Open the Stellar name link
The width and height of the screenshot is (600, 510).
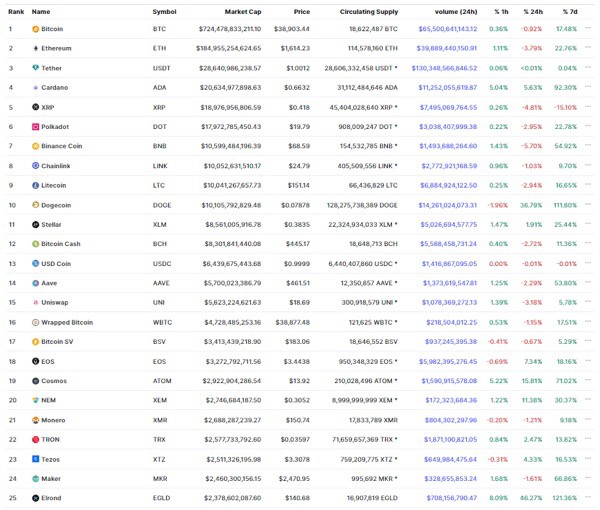click(x=51, y=225)
